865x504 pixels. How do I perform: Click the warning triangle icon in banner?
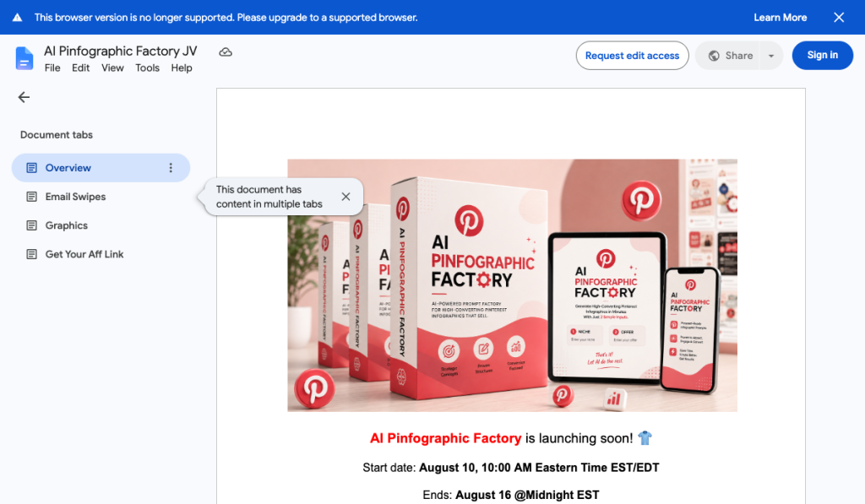(x=17, y=18)
